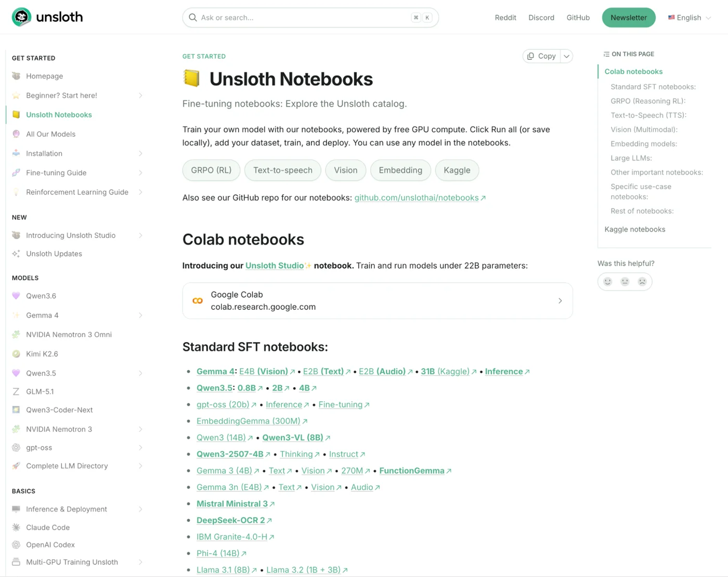Click the search magnifier icon
The width and height of the screenshot is (728, 577).
point(192,18)
